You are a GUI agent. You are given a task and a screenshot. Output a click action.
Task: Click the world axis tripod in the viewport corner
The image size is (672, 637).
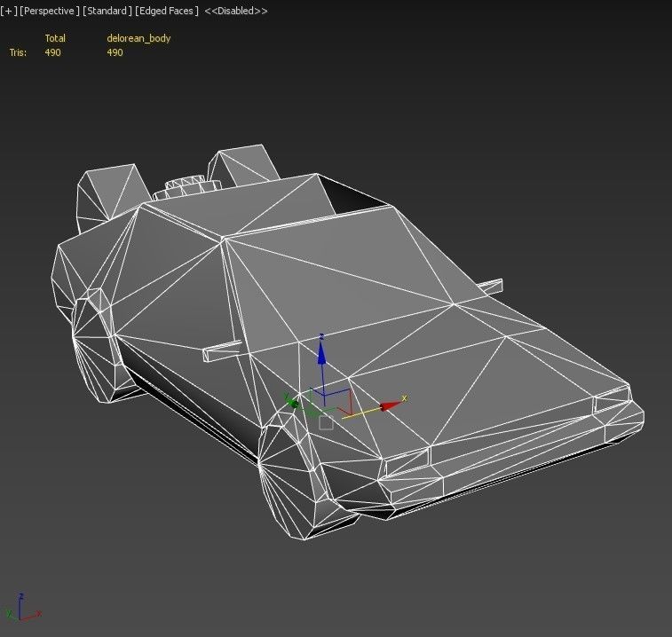tap(24, 609)
